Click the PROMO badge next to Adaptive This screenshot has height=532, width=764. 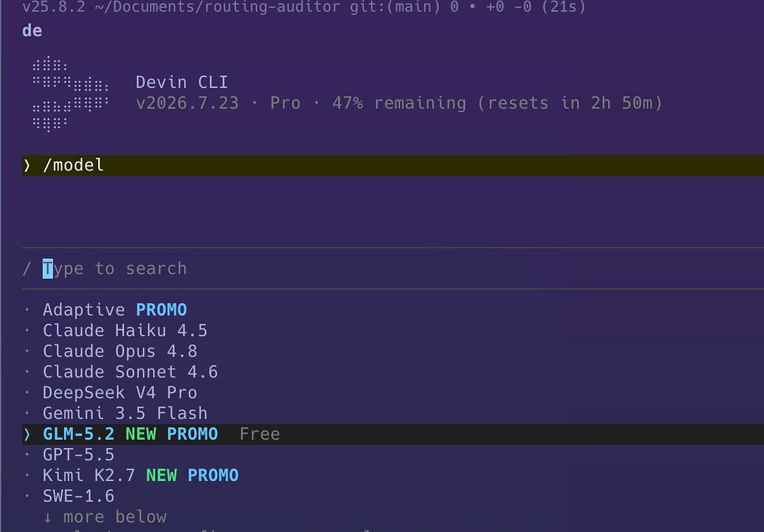pyautogui.click(x=161, y=310)
